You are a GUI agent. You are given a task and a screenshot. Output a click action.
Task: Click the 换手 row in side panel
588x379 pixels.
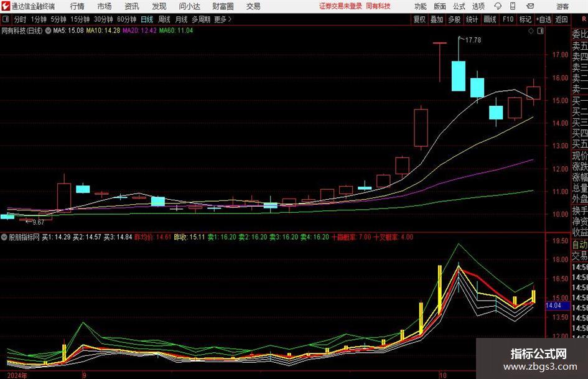[580, 210]
